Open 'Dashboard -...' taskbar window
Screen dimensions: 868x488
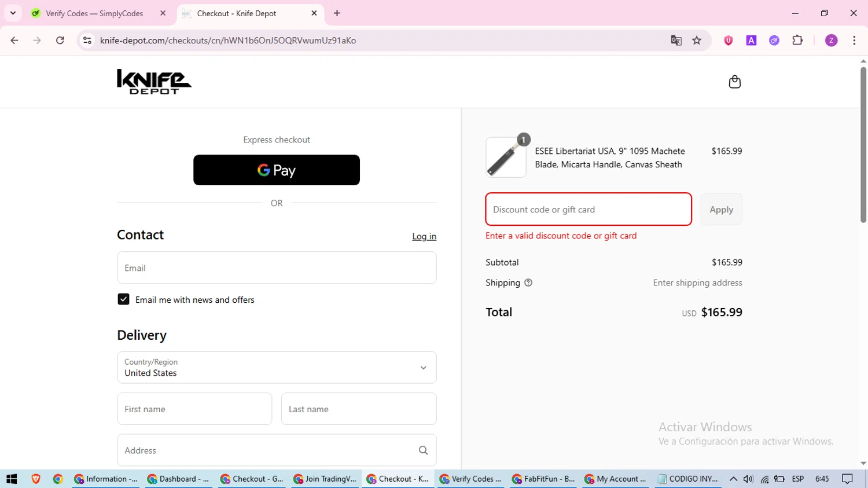pyautogui.click(x=179, y=479)
